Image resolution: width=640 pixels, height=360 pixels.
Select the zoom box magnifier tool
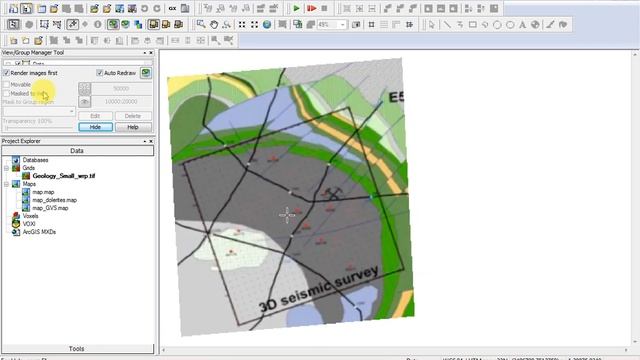point(201,24)
